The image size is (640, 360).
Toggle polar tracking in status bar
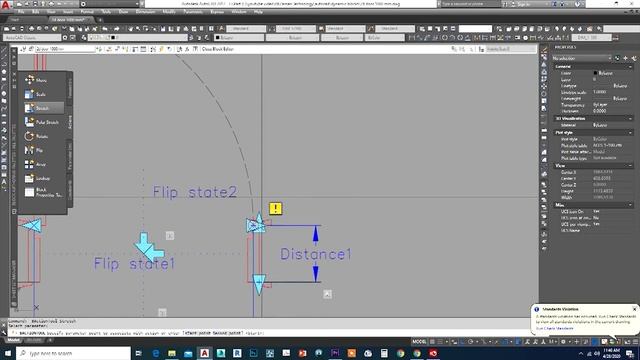click(x=471, y=342)
